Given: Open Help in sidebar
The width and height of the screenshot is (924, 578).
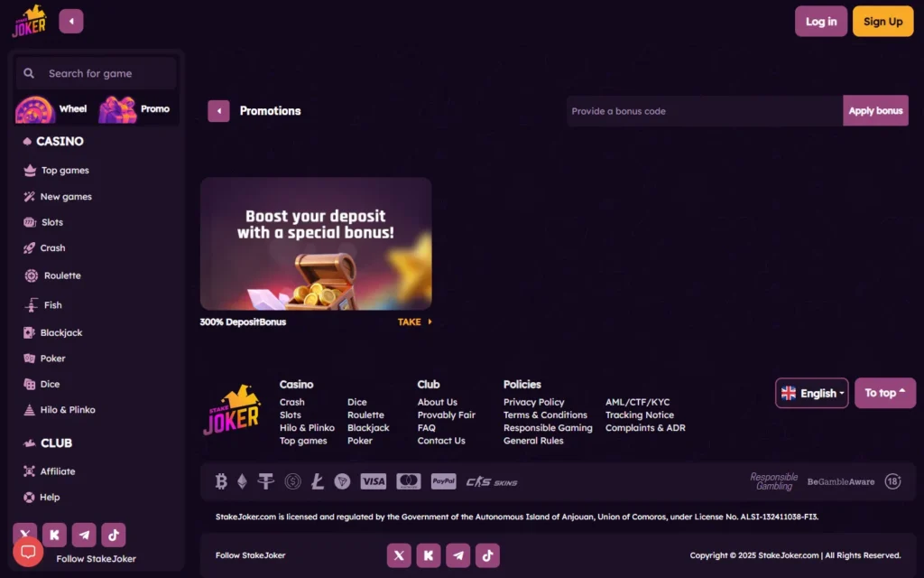Looking at the screenshot, I should (x=42, y=498).
